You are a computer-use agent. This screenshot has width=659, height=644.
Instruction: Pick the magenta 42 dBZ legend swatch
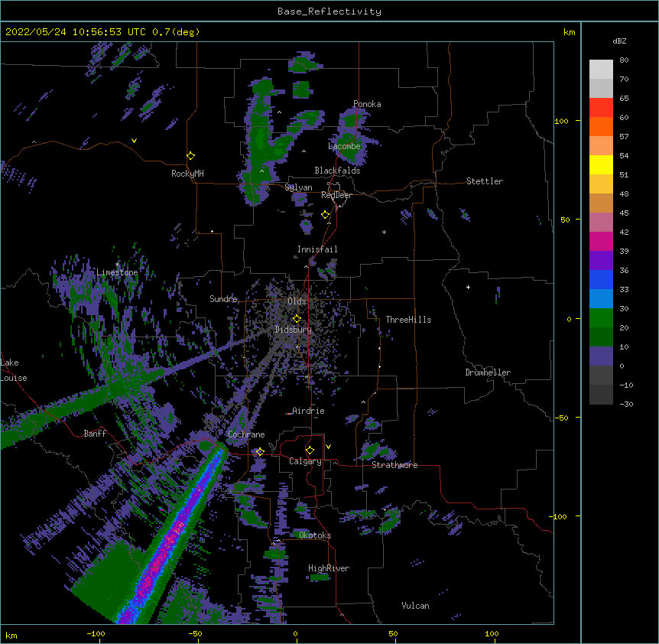(x=601, y=241)
